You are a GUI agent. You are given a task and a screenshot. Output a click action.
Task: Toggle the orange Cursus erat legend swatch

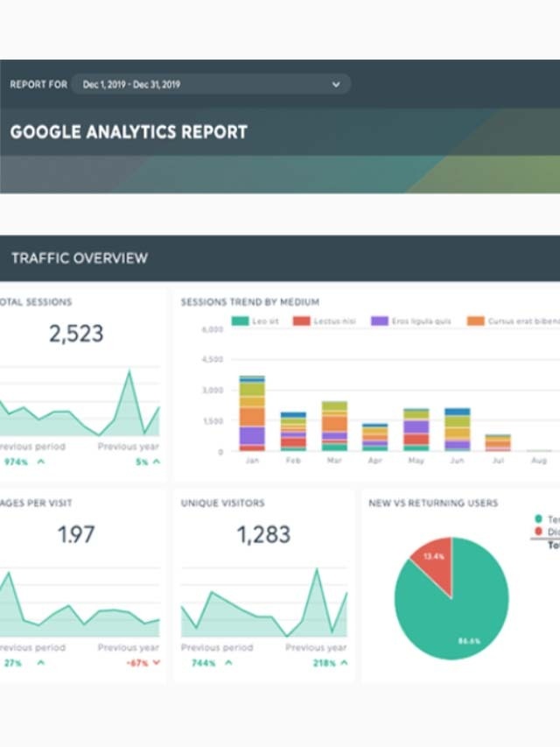tap(476, 321)
